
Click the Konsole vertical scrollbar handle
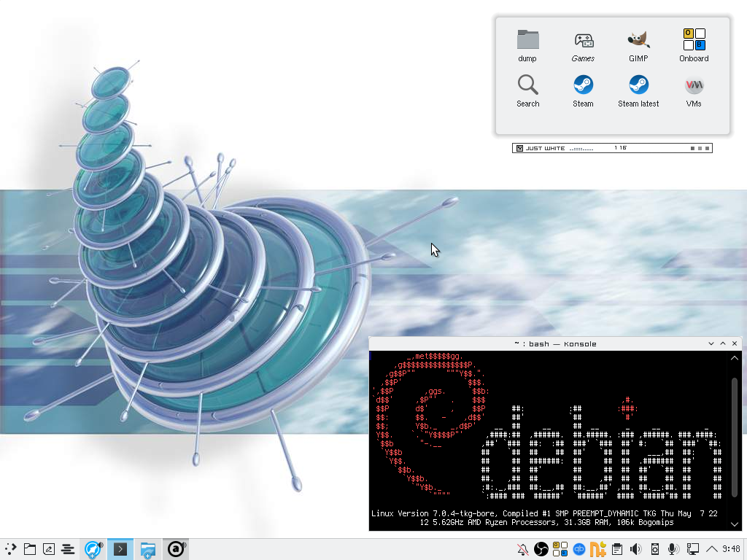[x=734, y=437]
